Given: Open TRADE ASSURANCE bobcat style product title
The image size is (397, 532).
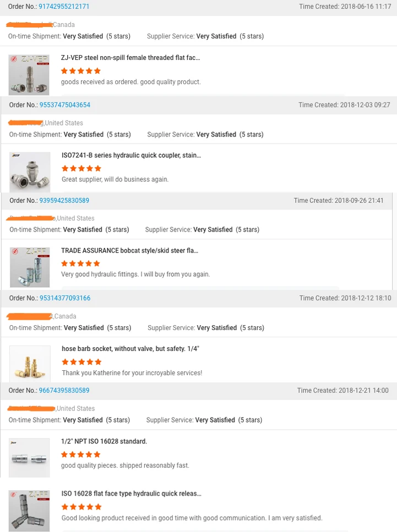Looking at the screenshot, I should click(x=129, y=251).
